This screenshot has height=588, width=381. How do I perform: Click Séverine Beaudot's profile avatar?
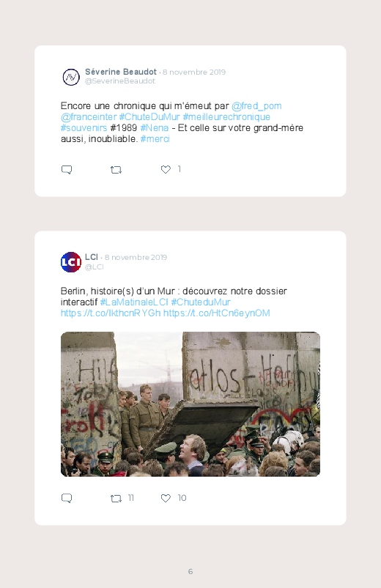tap(71, 77)
